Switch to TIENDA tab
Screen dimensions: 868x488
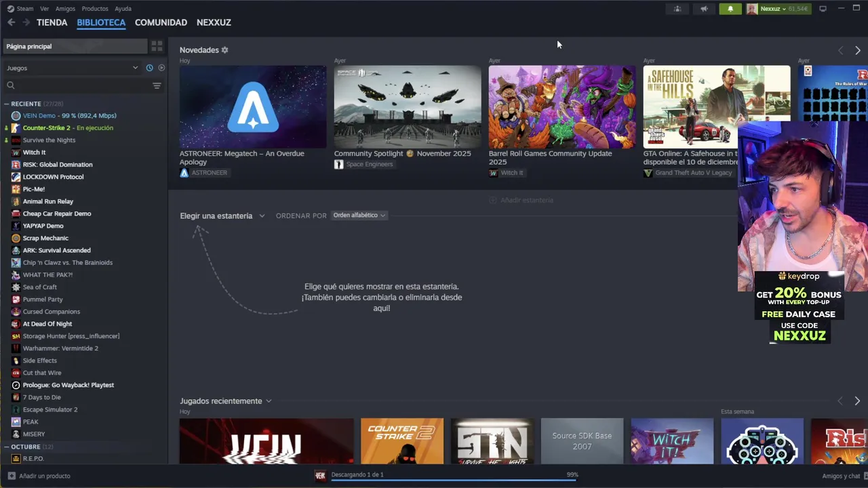(x=52, y=22)
